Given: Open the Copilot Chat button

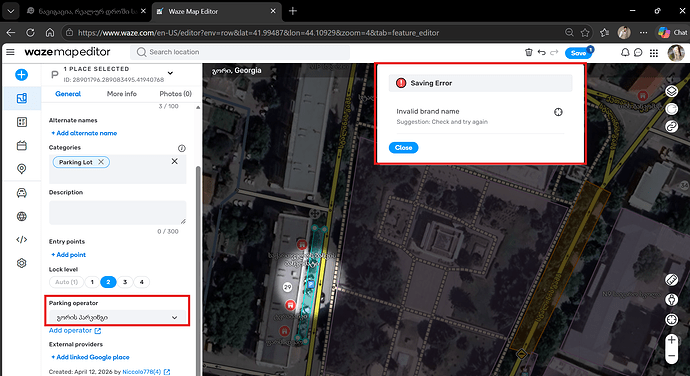Looking at the screenshot, I should click(x=672, y=33).
